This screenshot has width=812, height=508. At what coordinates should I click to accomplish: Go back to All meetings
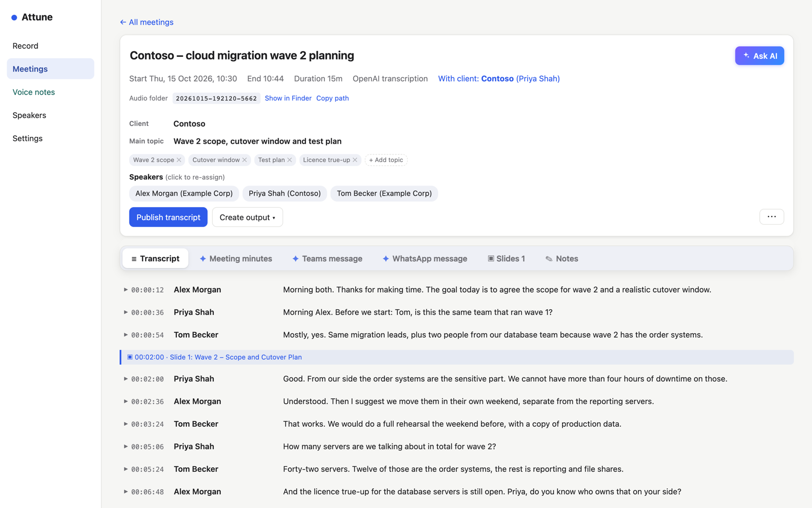[147, 22]
